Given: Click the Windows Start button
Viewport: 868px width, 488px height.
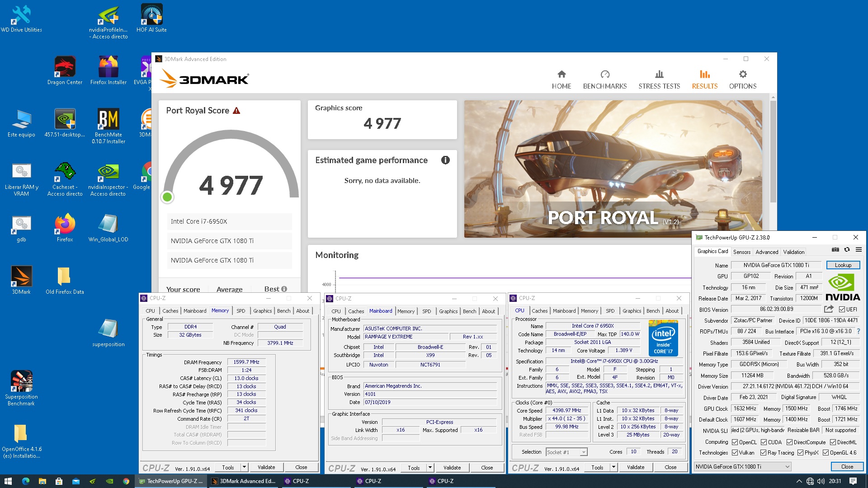Looking at the screenshot, I should (x=8, y=481).
